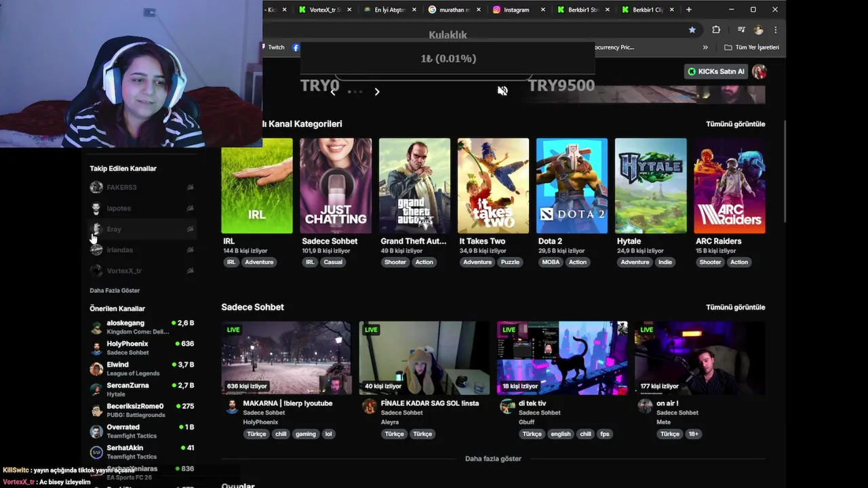The width and height of the screenshot is (868, 488).
Task: Open the media control icon in toolbar
Action: point(741,30)
